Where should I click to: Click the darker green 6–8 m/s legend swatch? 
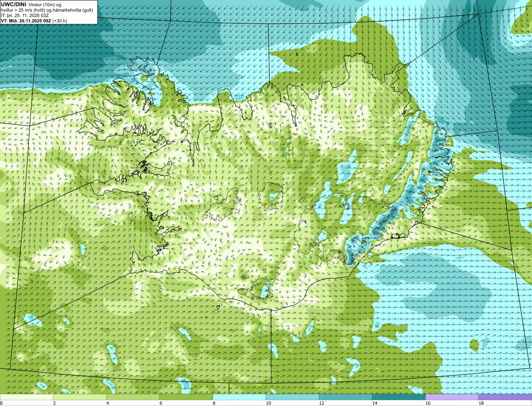click(x=186, y=397)
